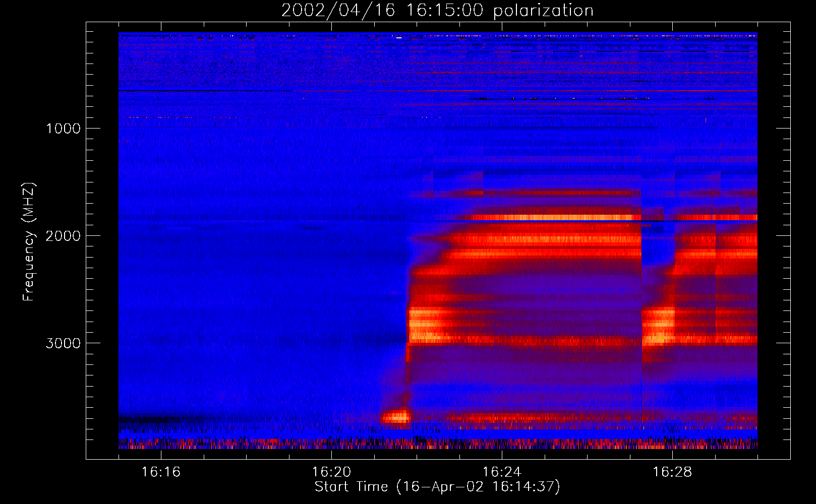Click the bright yellow patch near 3000 MHz at 16:28
This screenshot has height=504, width=816.
coord(658,327)
